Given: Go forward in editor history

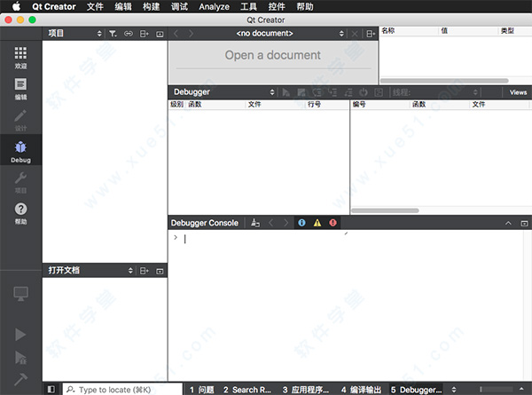Looking at the screenshot, I should click(191, 34).
